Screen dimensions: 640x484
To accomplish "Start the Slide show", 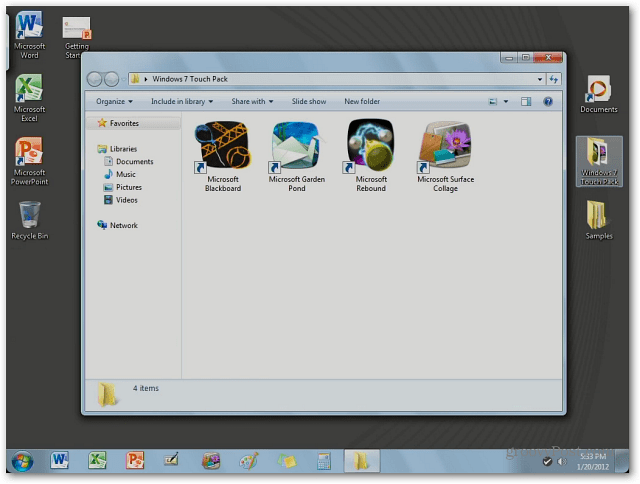I will coord(309,102).
